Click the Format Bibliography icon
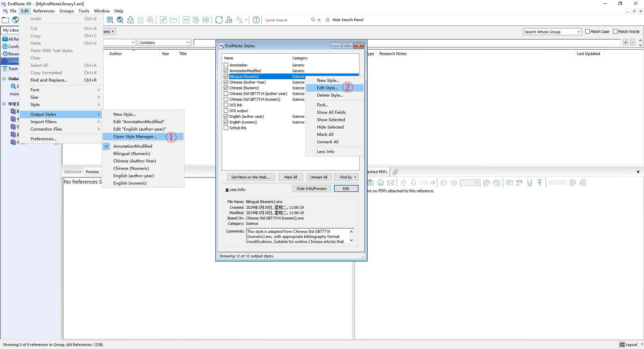This screenshot has width=644, height=349. click(x=196, y=20)
